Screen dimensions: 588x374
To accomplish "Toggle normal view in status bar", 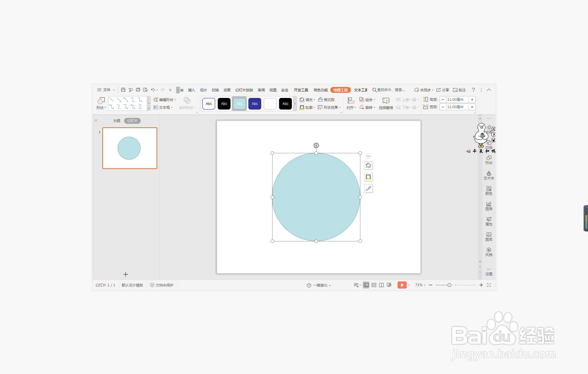I will tap(366, 285).
